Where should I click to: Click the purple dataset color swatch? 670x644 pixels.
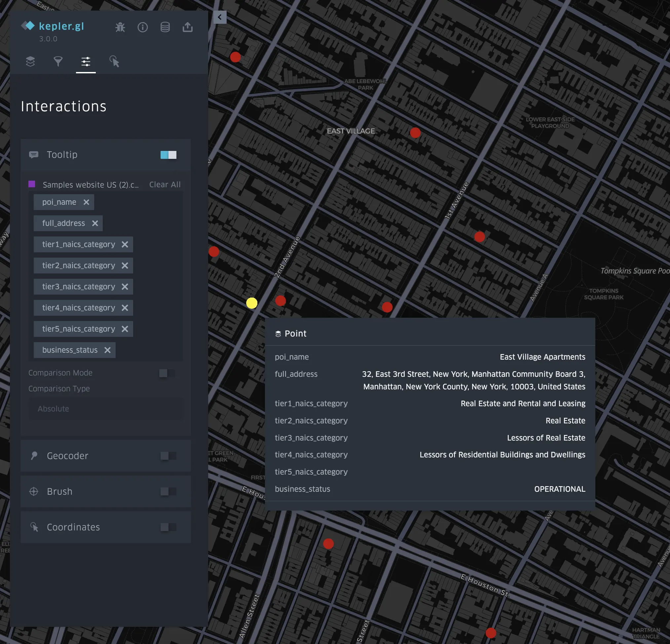click(32, 184)
